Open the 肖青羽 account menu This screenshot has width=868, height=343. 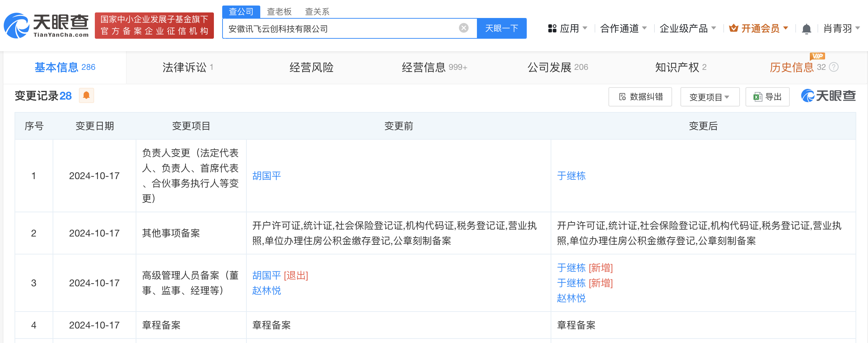(x=842, y=28)
